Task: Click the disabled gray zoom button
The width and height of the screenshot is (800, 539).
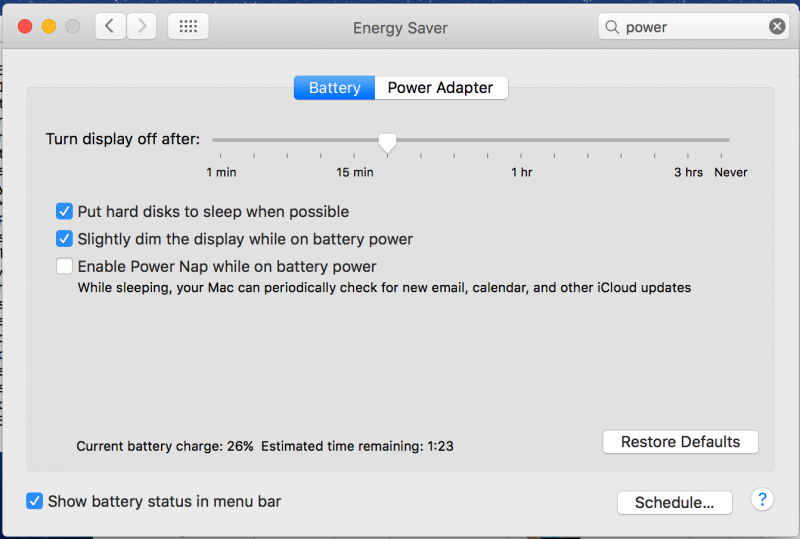Action: click(73, 26)
